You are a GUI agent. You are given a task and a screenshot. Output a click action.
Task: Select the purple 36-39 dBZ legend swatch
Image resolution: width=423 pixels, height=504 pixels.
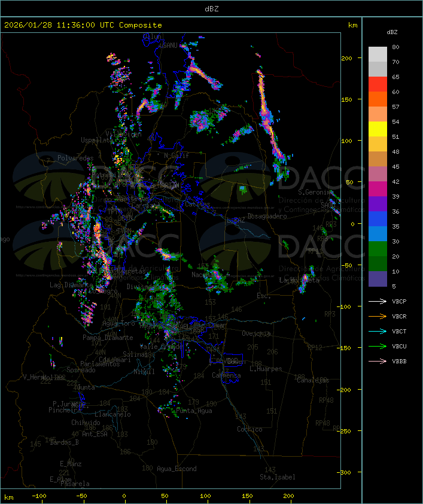point(378,204)
